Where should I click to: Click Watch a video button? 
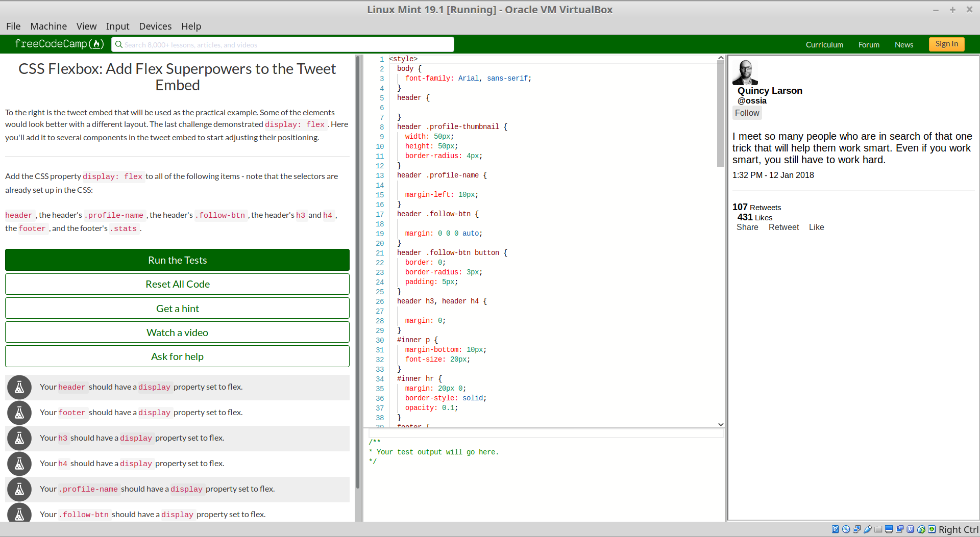177,333
